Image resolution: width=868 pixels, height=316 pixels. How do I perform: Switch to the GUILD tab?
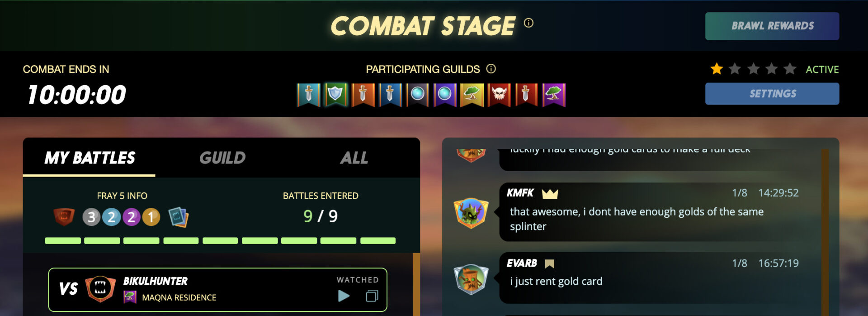222,158
